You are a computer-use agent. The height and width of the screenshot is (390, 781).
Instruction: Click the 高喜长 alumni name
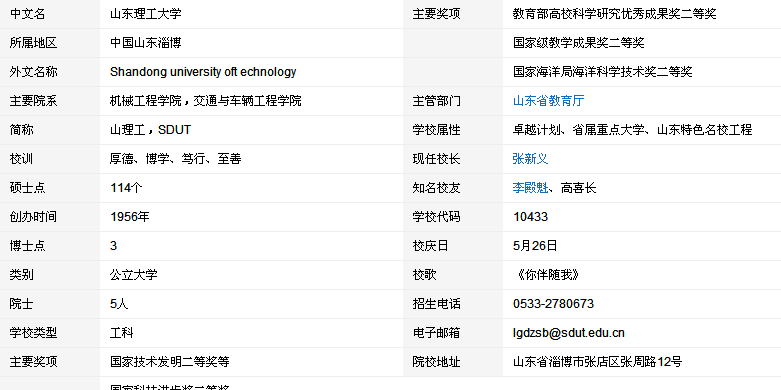click(578, 188)
